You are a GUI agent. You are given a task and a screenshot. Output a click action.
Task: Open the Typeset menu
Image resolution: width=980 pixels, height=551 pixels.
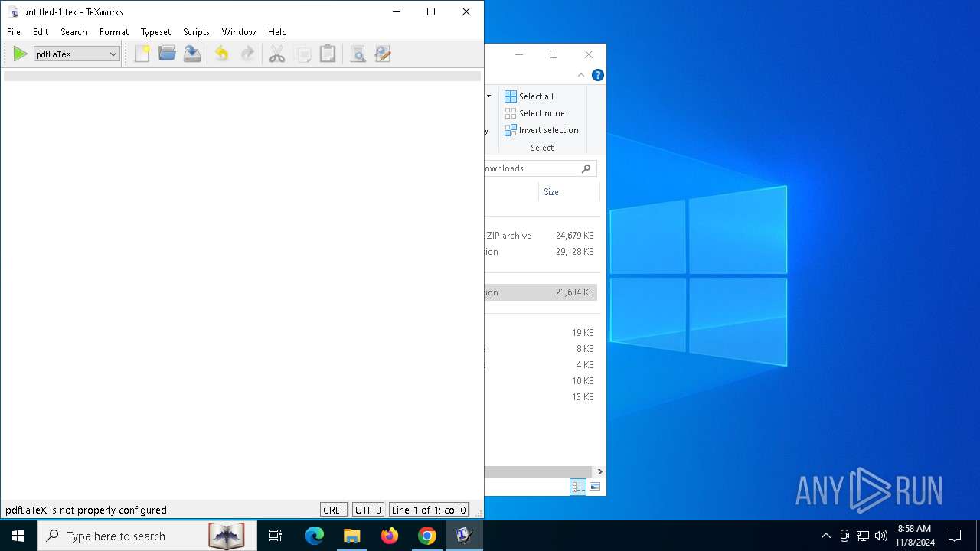pyautogui.click(x=155, y=32)
